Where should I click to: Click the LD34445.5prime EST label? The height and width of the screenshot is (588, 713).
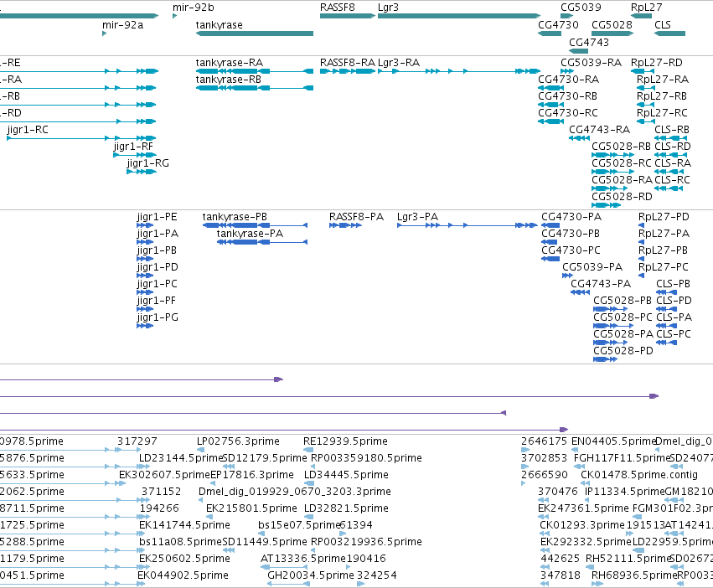pos(346,474)
